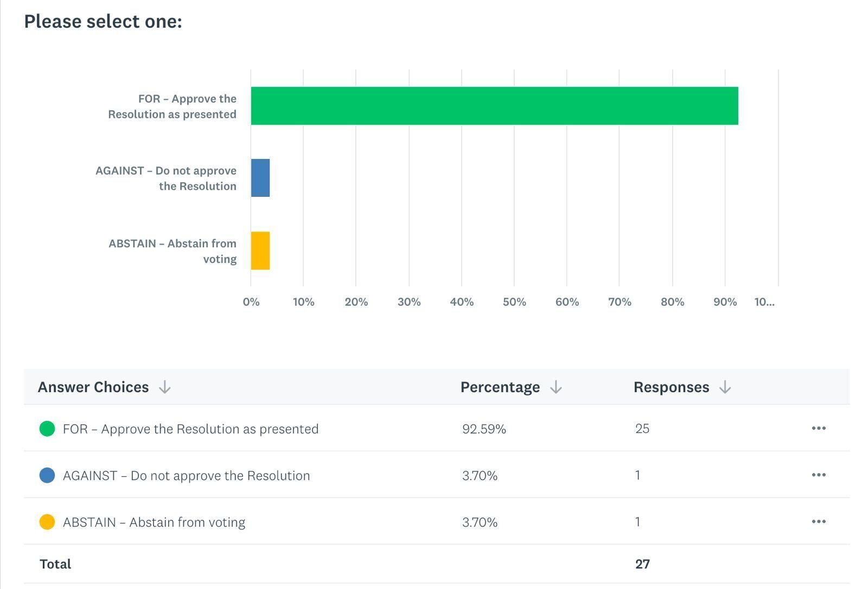Image resolution: width=868 pixels, height=589 pixels.
Task: Click the 92.59% value in the table
Action: [x=484, y=429]
